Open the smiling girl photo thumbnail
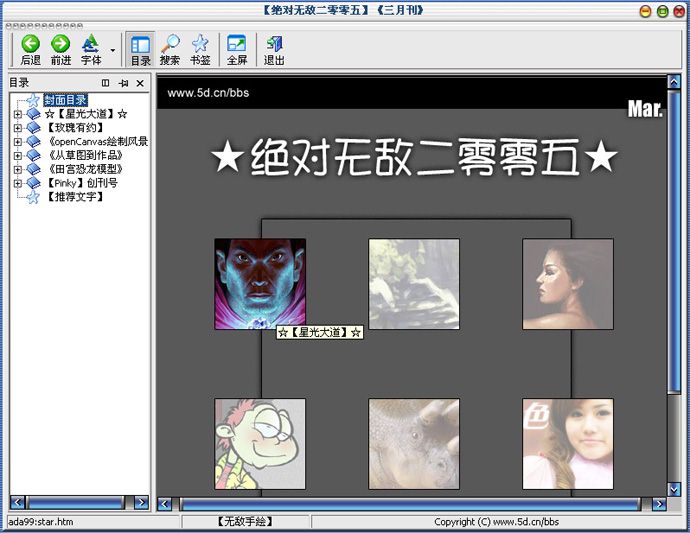The image size is (690, 533). [x=568, y=444]
